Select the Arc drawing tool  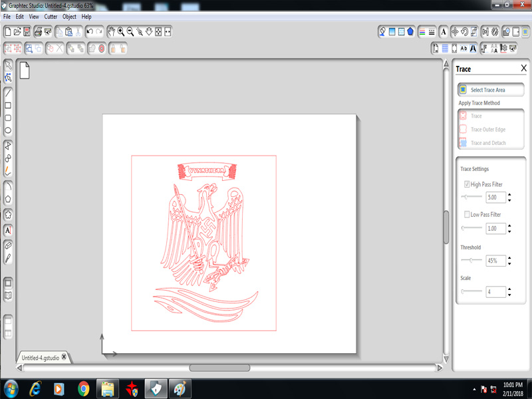[8, 186]
